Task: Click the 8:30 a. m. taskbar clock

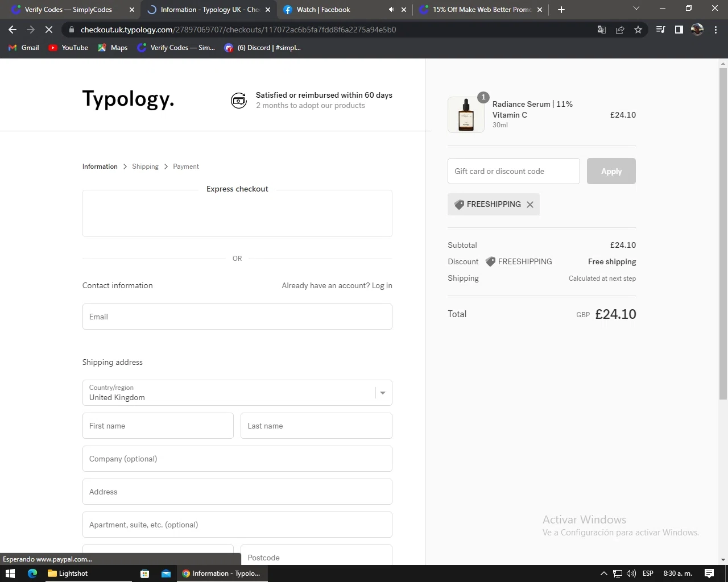Action: coord(677,573)
